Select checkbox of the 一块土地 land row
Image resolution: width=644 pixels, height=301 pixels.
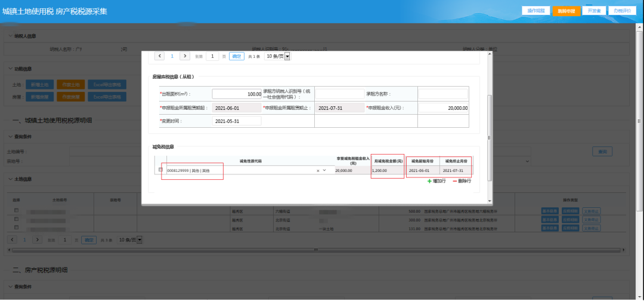[17, 227]
